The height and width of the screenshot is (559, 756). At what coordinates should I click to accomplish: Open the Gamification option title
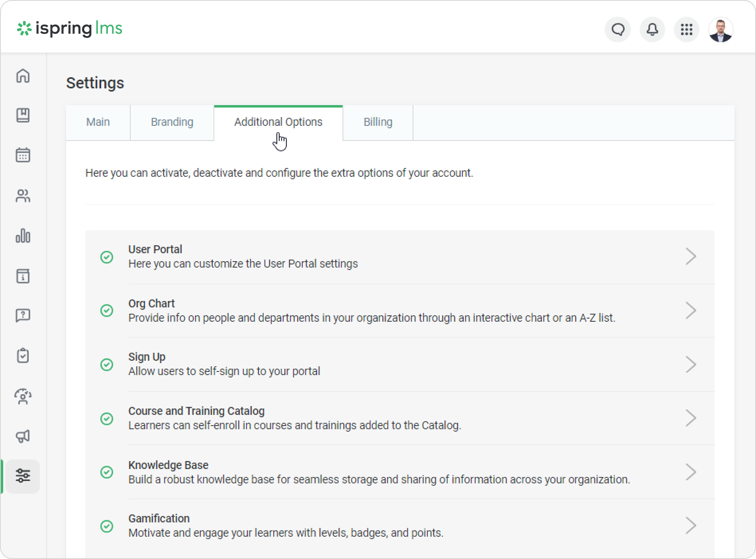159,518
